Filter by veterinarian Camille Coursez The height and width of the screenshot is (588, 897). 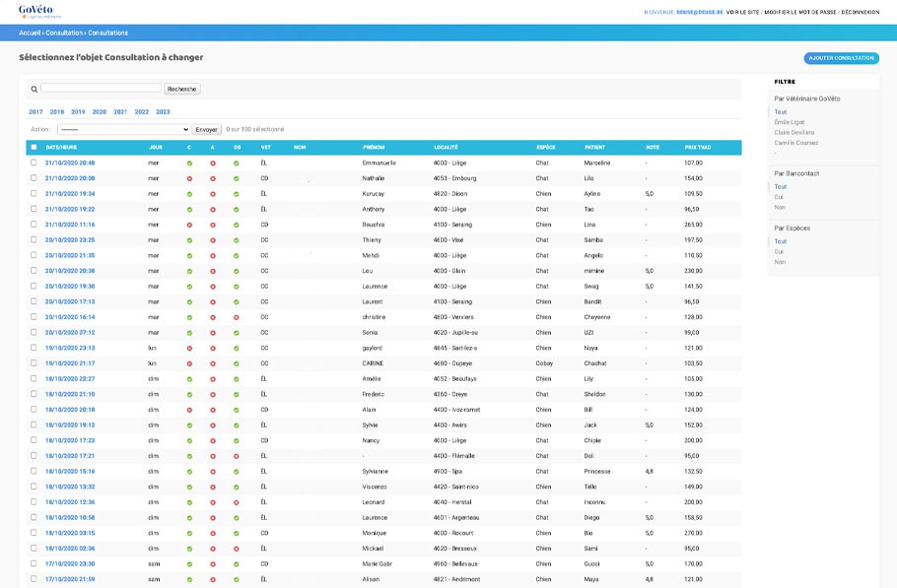(796, 143)
